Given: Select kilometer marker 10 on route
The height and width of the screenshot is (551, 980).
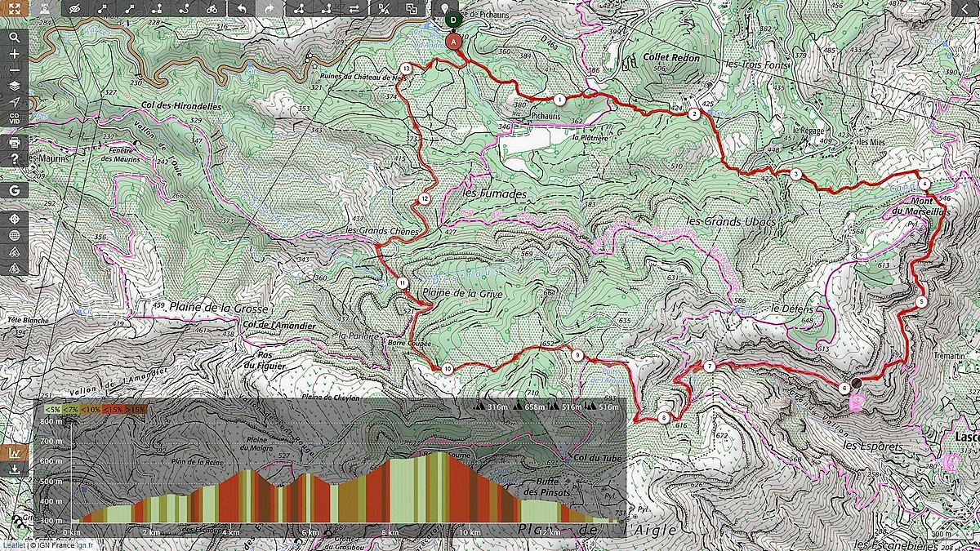Looking at the screenshot, I should coord(447,369).
